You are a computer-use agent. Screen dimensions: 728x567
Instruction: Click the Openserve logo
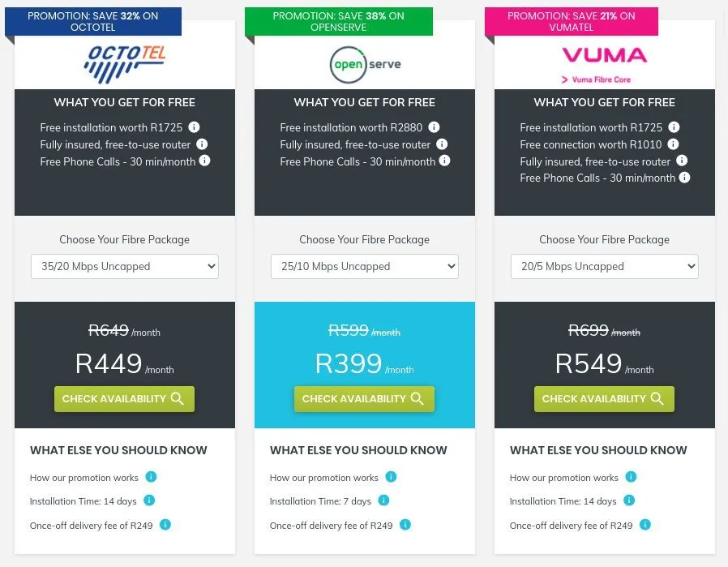coord(364,64)
